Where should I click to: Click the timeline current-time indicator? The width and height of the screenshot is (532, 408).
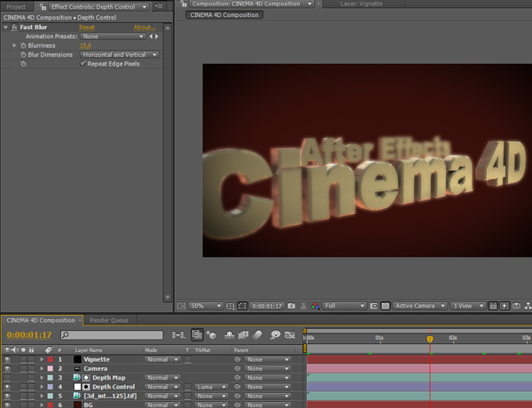(x=430, y=339)
